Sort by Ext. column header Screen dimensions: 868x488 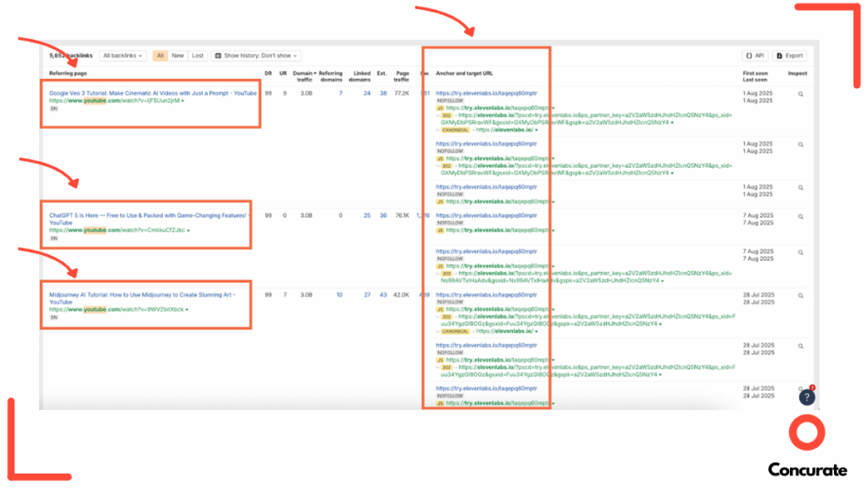click(x=381, y=73)
